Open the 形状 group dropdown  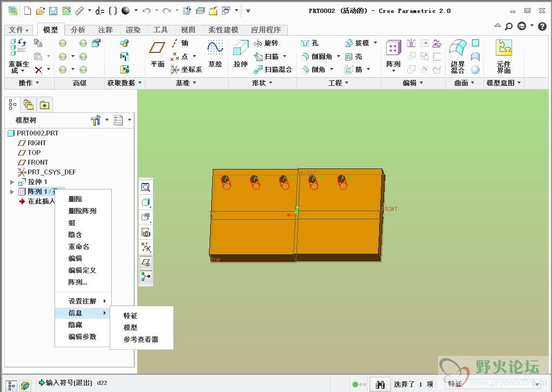[262, 83]
